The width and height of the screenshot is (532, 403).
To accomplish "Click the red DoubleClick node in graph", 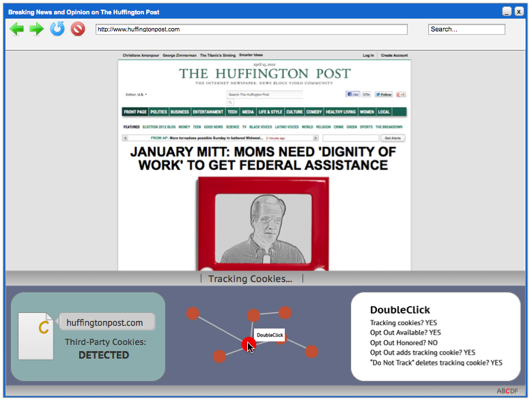I will click(x=249, y=344).
